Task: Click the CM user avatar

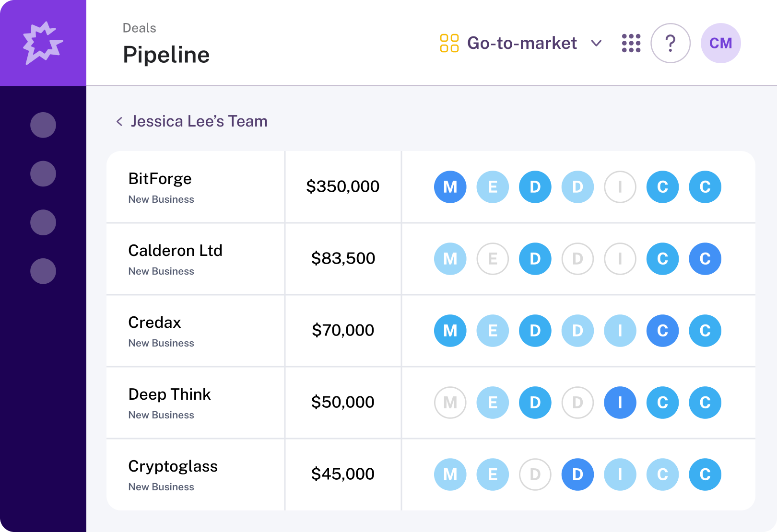Action: (x=720, y=43)
